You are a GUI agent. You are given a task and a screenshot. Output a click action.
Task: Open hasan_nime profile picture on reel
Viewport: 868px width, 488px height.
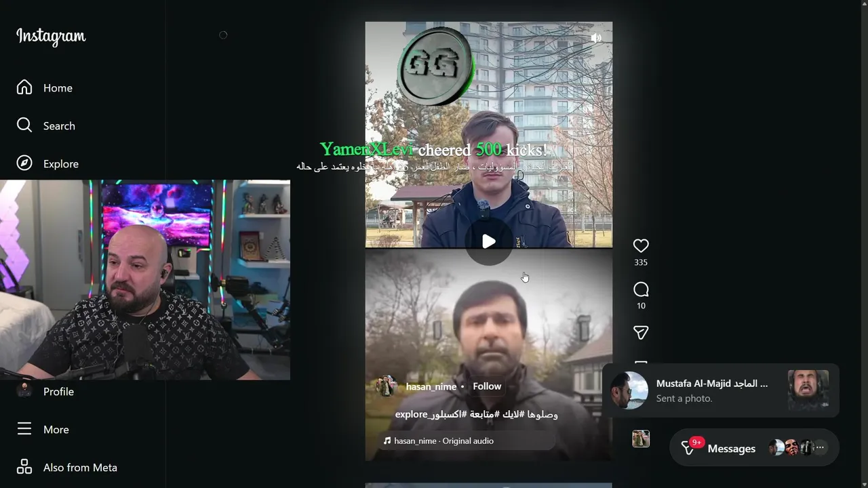(387, 386)
